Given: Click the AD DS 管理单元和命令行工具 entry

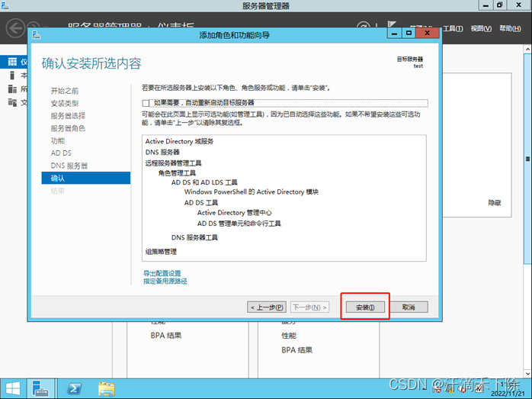Looking at the screenshot, I should [239, 224].
